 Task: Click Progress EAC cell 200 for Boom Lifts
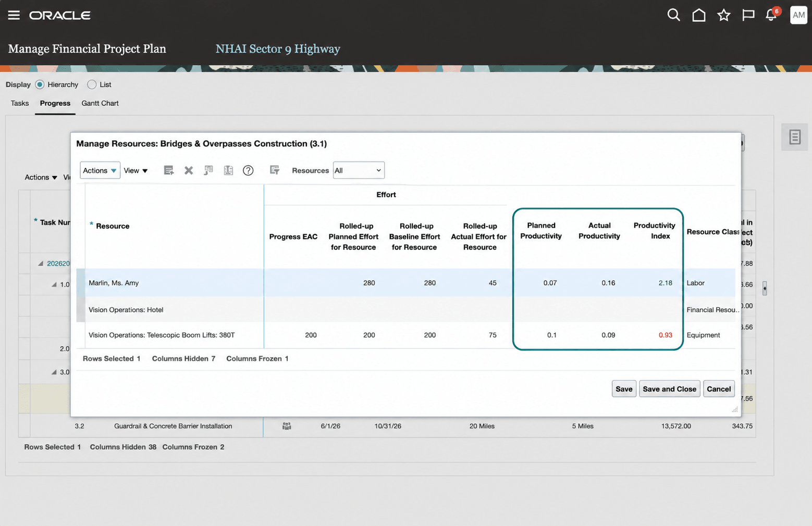click(x=311, y=335)
